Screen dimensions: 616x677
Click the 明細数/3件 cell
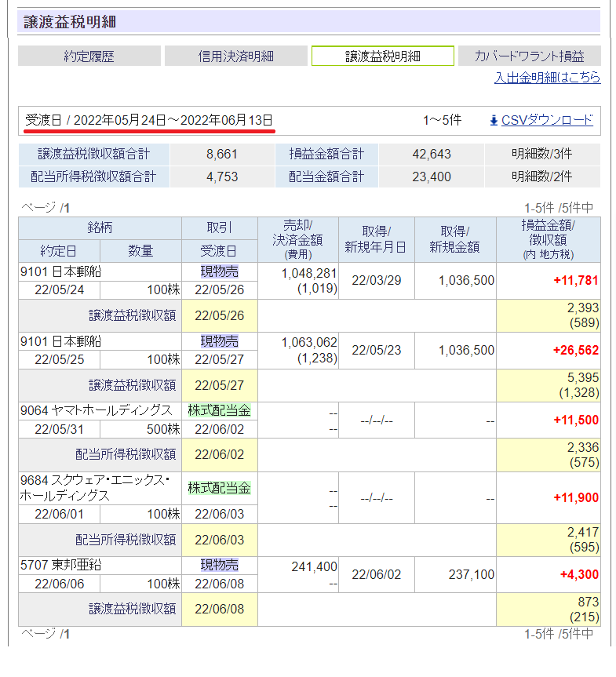pos(542,154)
